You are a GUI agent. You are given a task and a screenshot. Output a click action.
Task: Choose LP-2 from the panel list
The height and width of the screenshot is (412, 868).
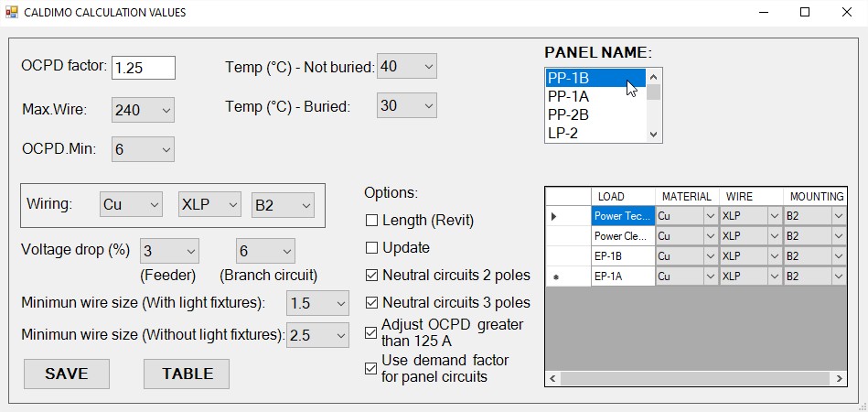595,133
